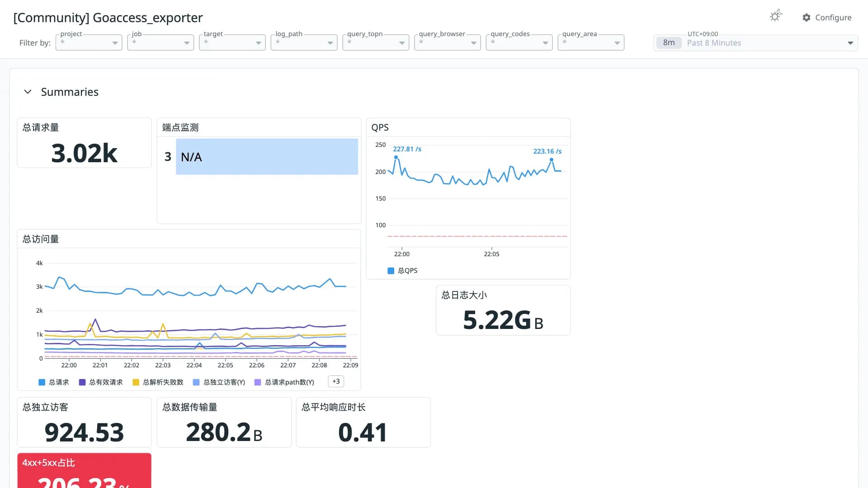Click the dashboard title Goaccess_exporter
The image size is (868, 488).
[108, 18]
